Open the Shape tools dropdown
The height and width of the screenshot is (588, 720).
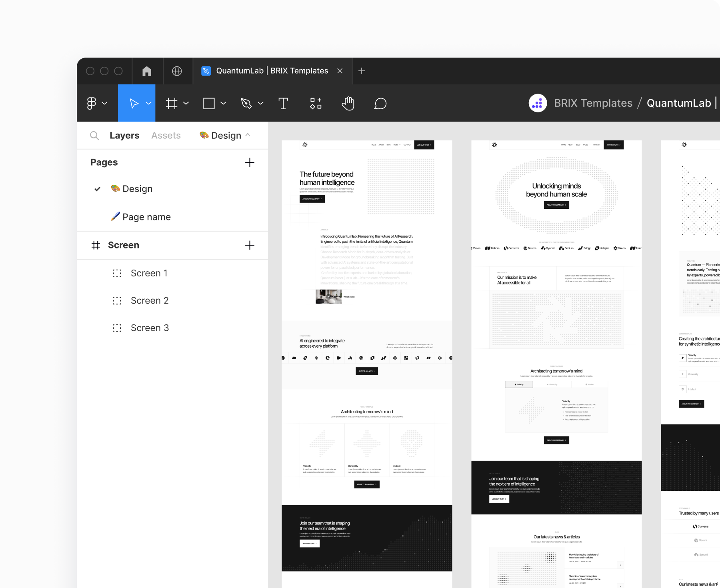tap(222, 103)
